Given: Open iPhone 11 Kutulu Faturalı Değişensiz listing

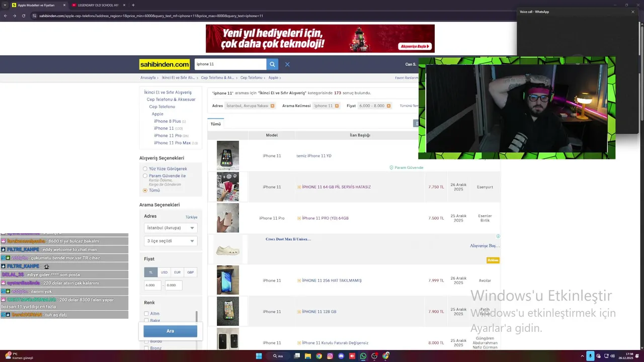Looking at the screenshot, I should 335,343.
